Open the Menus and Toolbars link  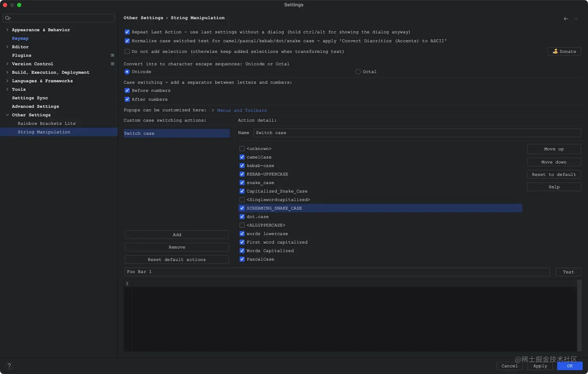pyautogui.click(x=242, y=110)
